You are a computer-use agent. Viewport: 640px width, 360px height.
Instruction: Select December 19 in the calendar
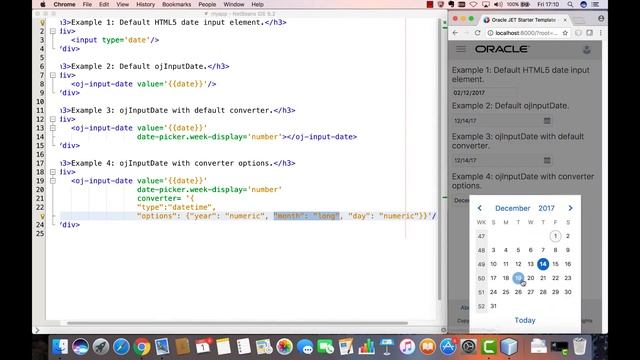point(518,278)
